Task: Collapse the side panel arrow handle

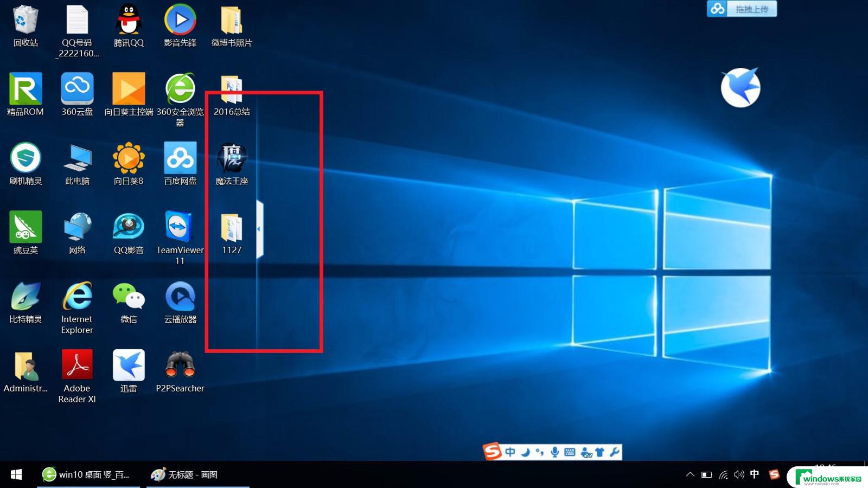Action: (259, 229)
